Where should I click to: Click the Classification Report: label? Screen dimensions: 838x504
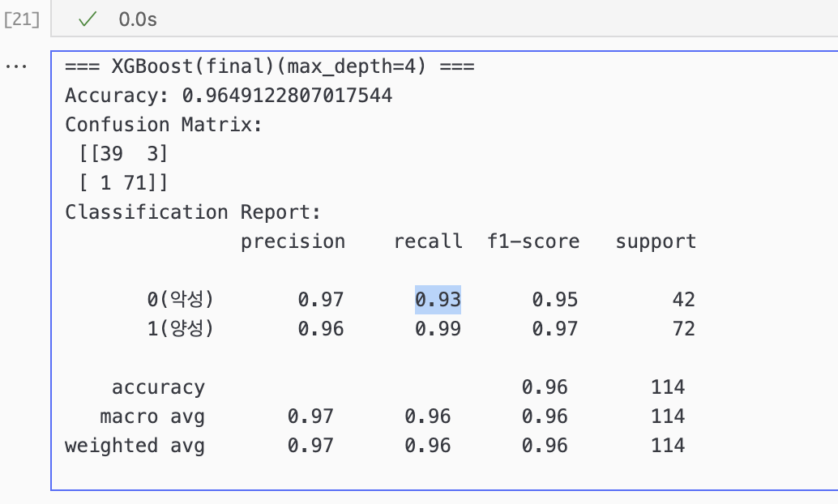pos(193,213)
